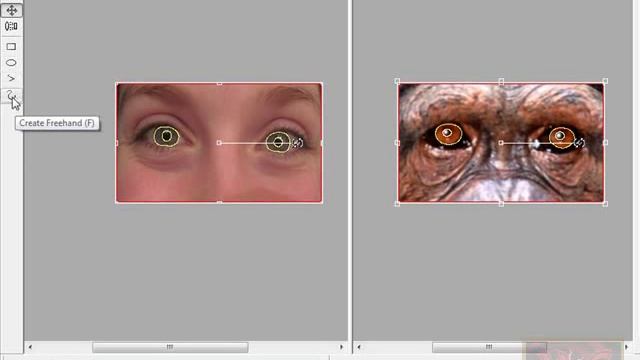The image size is (640, 360).
Task: Select the angle-bracket polyline tool
Action: click(11, 78)
